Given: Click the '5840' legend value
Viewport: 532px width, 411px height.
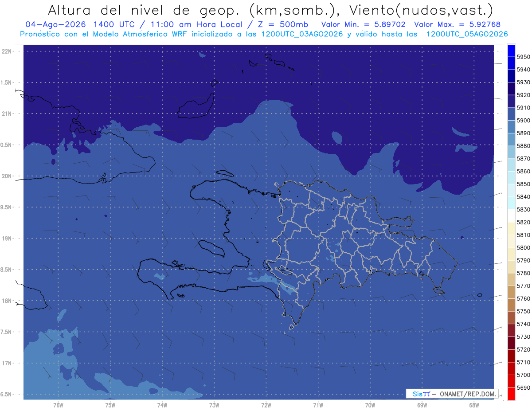Looking at the screenshot, I should 524,197.
